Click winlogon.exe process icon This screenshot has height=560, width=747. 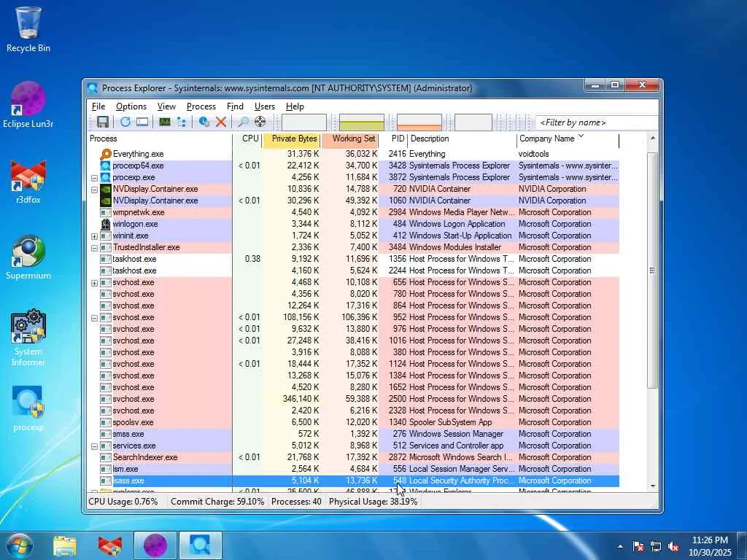click(106, 224)
